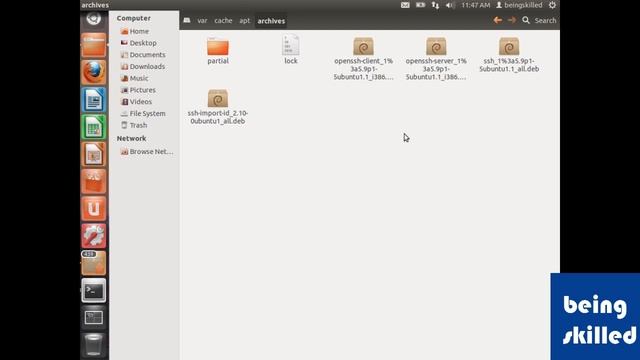
Task: Open Downloads in the sidebar
Action: pos(143,67)
